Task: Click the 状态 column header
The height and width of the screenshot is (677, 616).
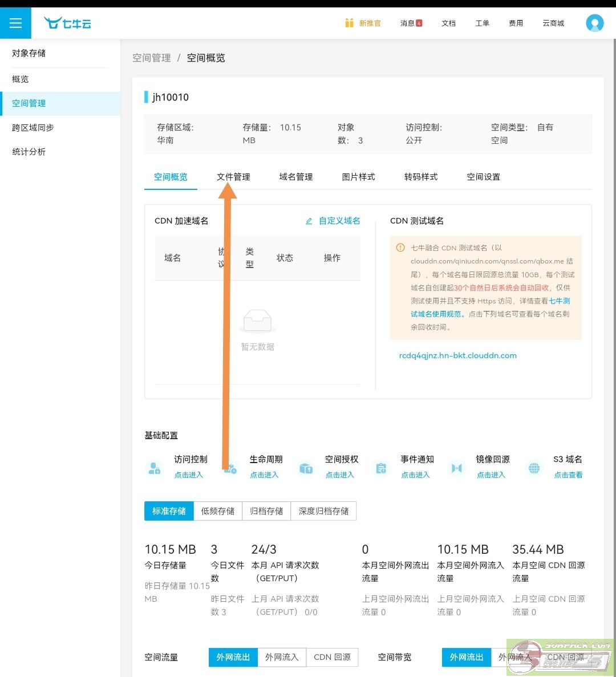Action: coord(285,258)
